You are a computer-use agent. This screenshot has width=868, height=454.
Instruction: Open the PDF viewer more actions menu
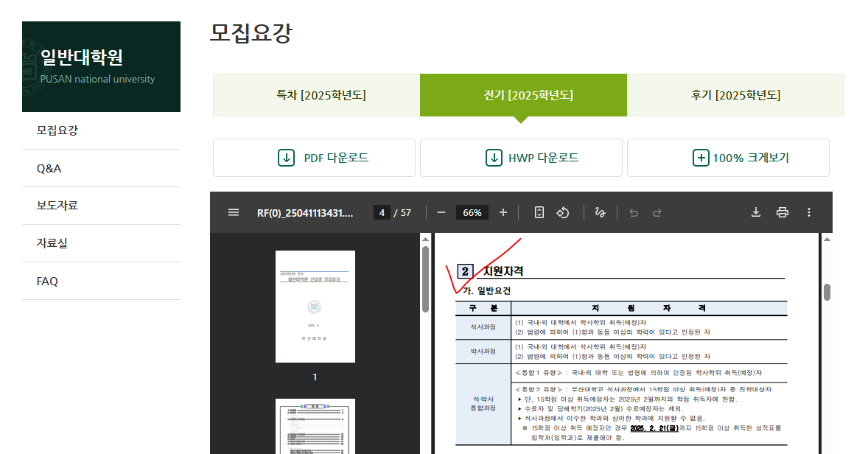click(x=809, y=212)
